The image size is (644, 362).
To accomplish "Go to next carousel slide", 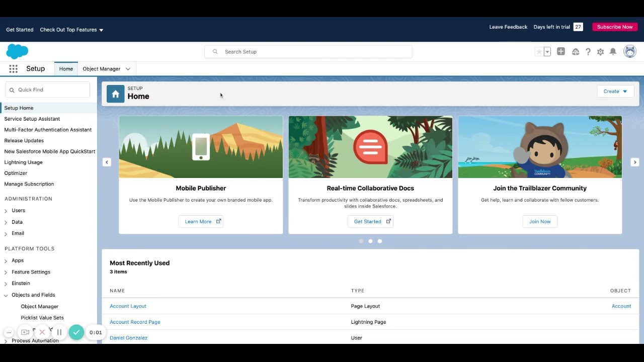I will [635, 162].
